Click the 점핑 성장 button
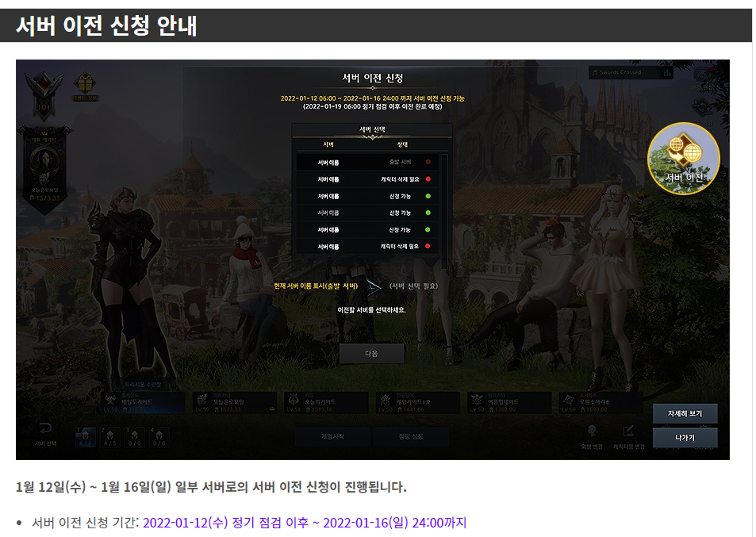This screenshot has height=537, width=756. click(411, 437)
